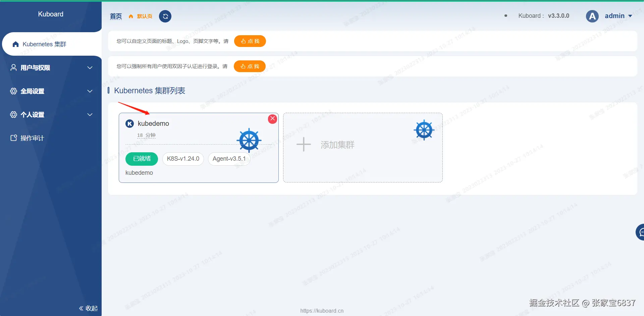Go to 首页 breadcrumb link
Screen dimensions: 644x316
pos(116,16)
